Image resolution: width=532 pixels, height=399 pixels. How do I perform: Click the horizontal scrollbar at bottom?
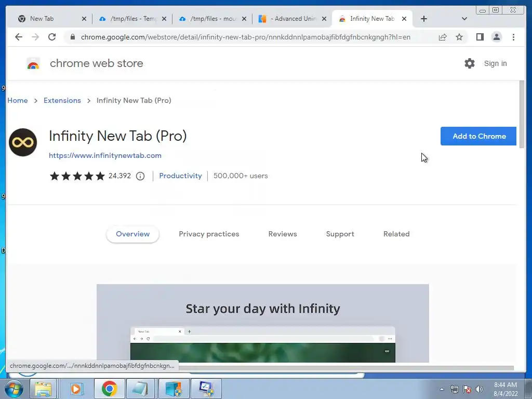pyautogui.click(x=346, y=368)
